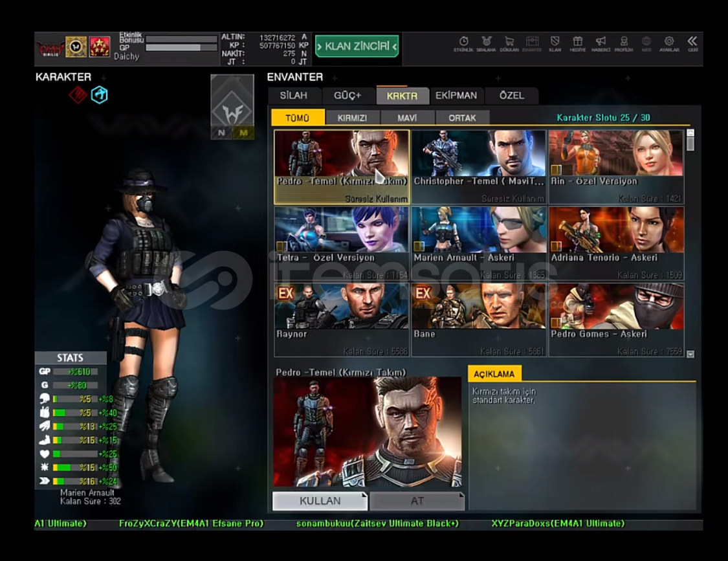This screenshot has height=561, width=728.
Task: Open the Dükkan shopping cart icon
Action: click(509, 43)
